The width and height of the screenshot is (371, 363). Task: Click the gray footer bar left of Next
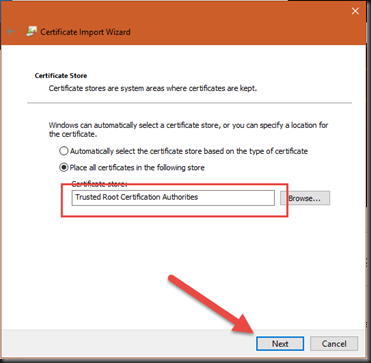(128, 344)
